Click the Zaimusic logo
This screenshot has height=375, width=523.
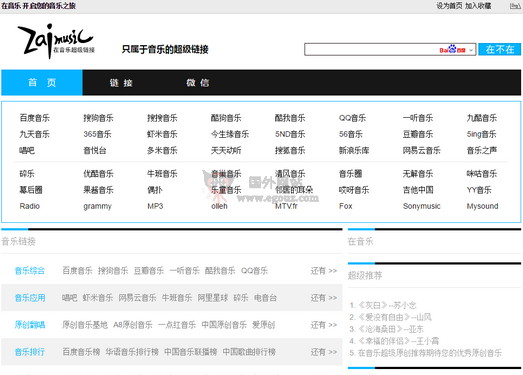56,41
